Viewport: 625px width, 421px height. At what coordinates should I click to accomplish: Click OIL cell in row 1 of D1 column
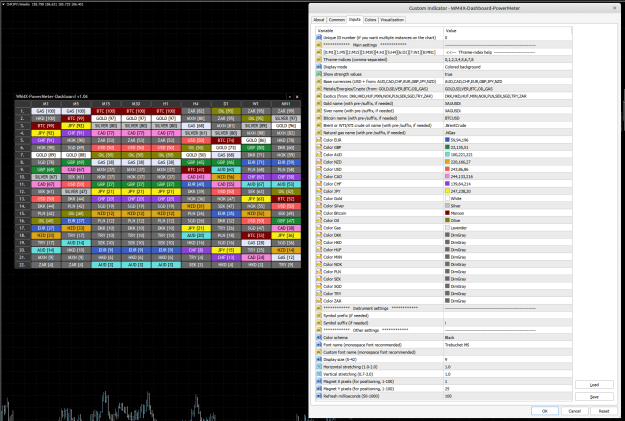[226, 111]
